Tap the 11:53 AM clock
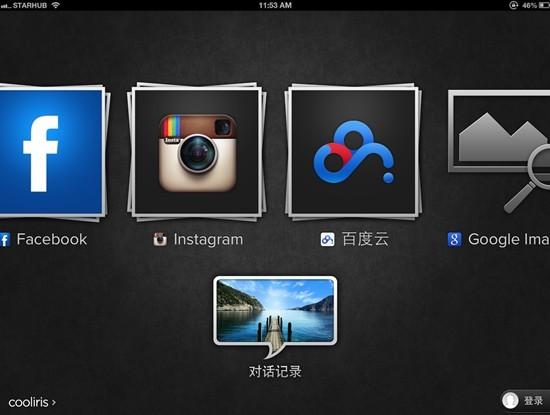Viewport: 550px width, 415px height. click(275, 5)
